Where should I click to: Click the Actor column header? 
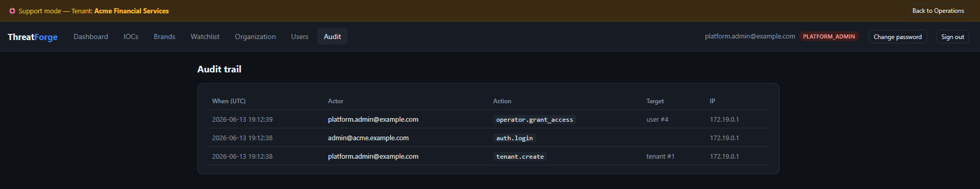pyautogui.click(x=336, y=101)
